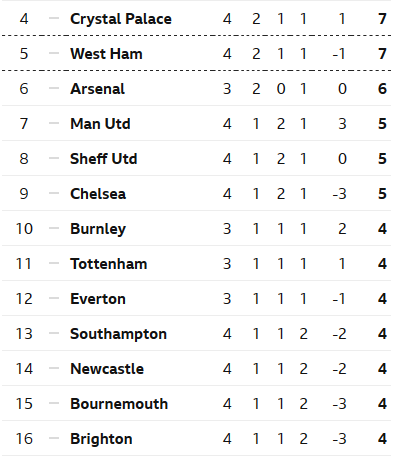Open the Tottenham team page
Screen dimensions: 401x457
click(x=108, y=264)
